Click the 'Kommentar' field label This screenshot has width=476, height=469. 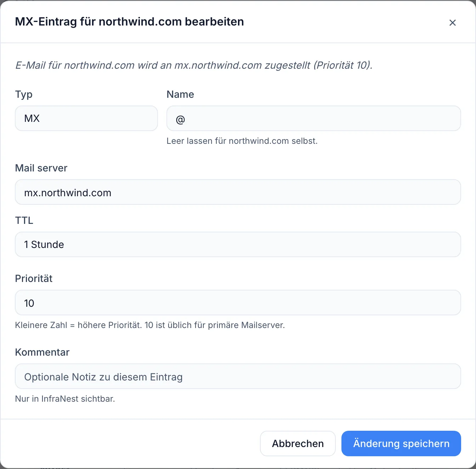click(x=42, y=352)
